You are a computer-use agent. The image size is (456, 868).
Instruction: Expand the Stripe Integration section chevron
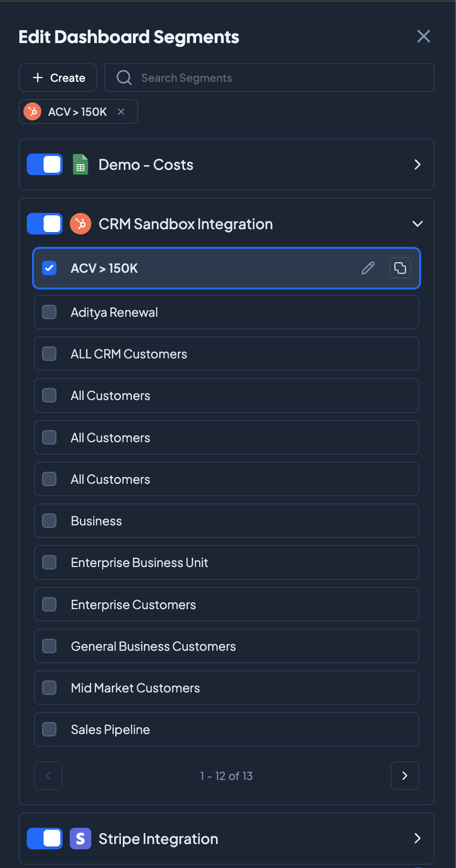point(417,838)
